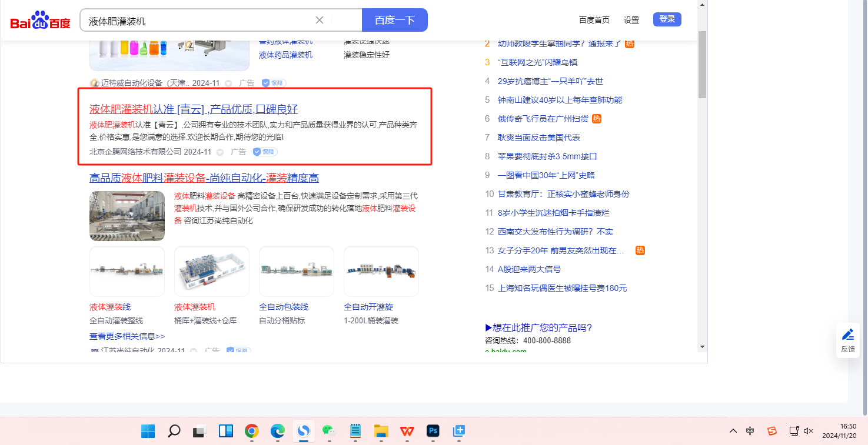Open network settings from the system tray
Image resolution: width=868 pixels, height=445 pixels.
point(794,431)
